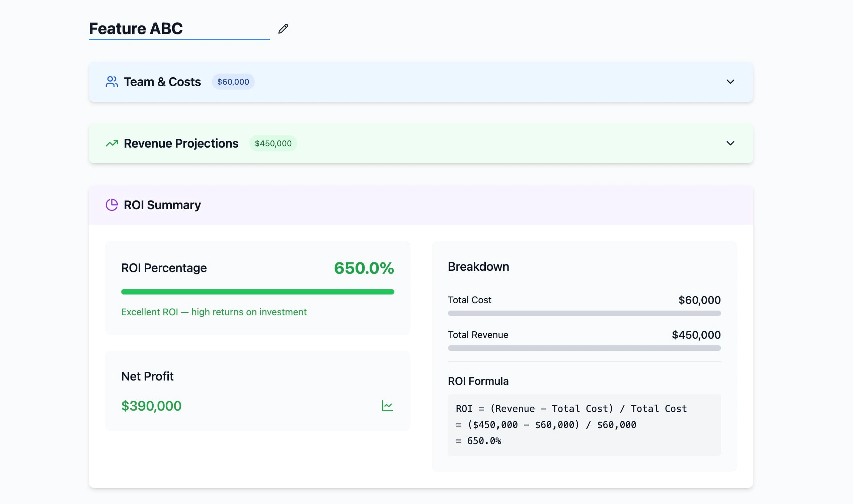Click the ROI Summary heading

click(x=162, y=205)
